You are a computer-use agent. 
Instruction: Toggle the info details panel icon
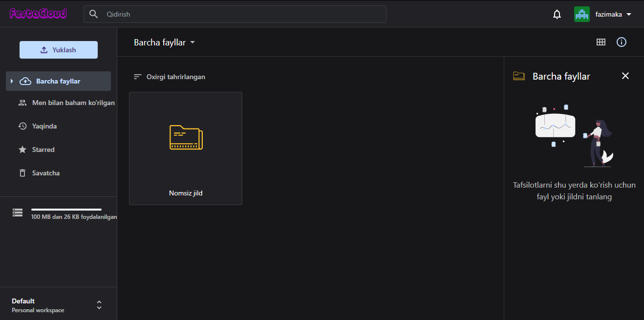click(x=621, y=42)
